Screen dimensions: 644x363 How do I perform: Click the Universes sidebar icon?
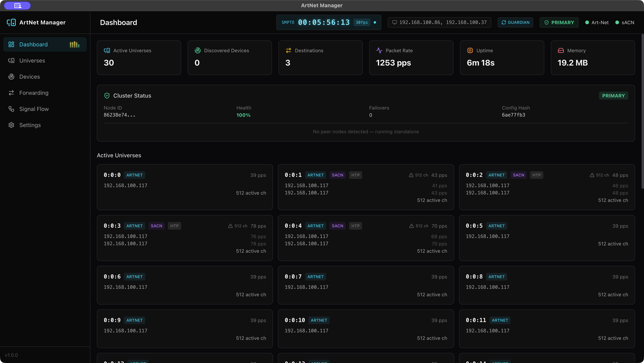(11, 61)
